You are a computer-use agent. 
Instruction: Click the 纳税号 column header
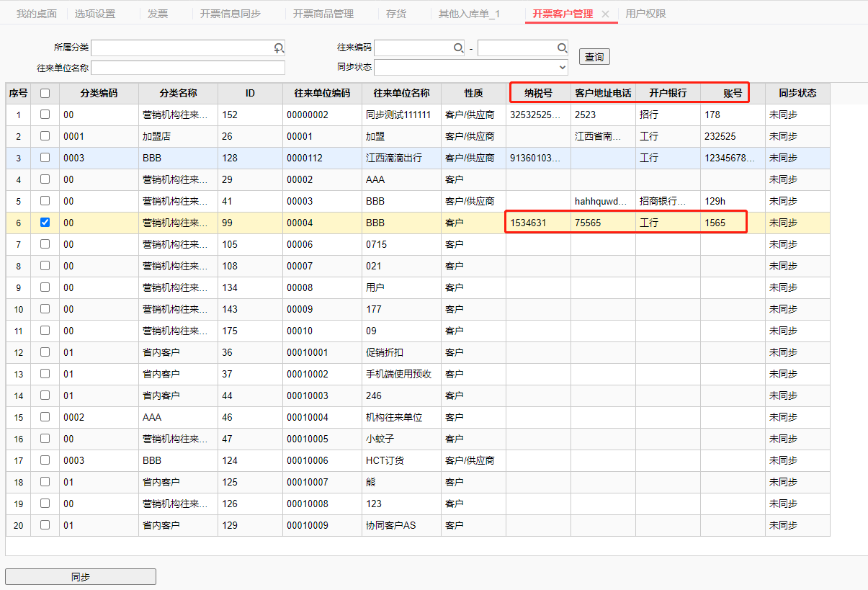coord(538,93)
